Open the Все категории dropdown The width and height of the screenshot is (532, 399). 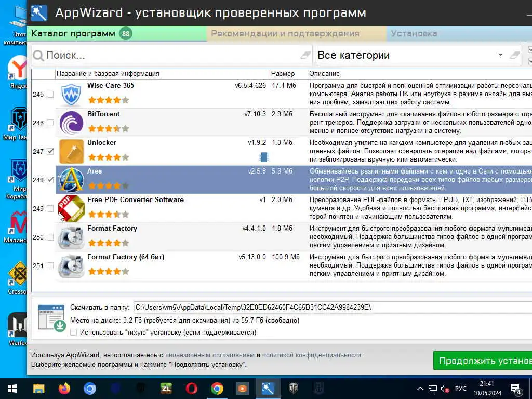500,55
